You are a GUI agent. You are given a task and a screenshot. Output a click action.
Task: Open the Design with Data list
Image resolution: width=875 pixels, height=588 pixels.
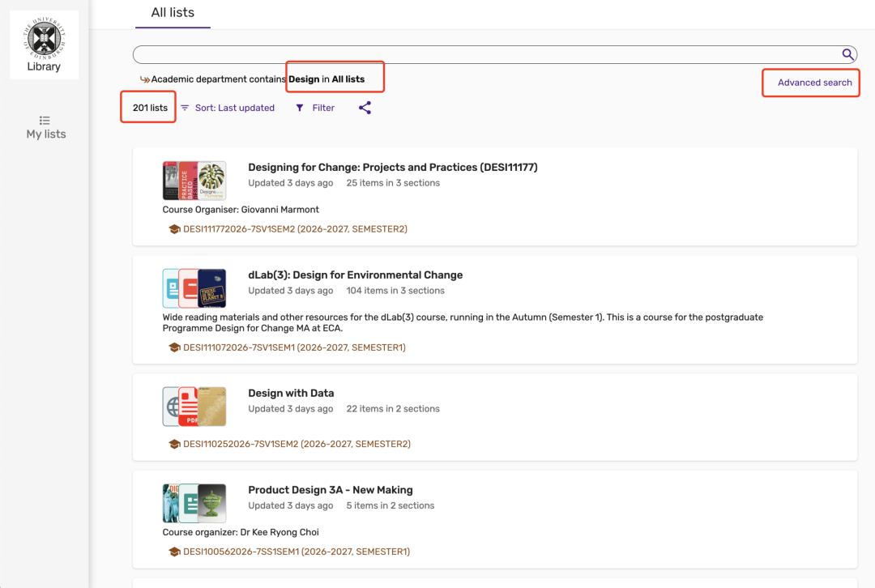click(292, 394)
